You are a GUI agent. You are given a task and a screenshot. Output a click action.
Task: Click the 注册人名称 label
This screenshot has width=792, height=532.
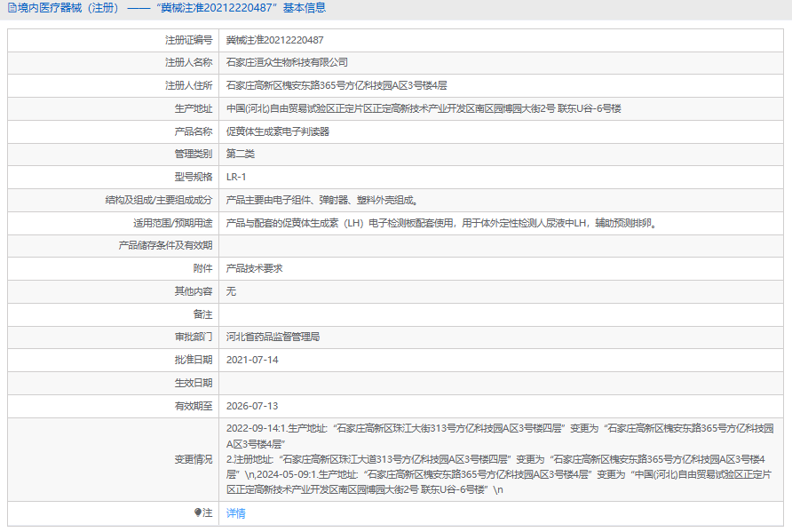coord(189,62)
